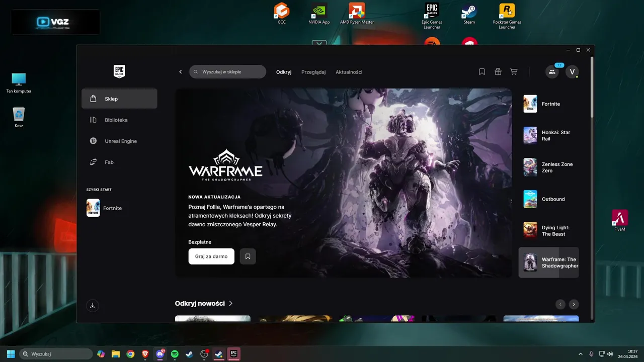644x362 pixels.
Task: Open the Epic Games Launcher desktop shortcut
Action: [x=432, y=16]
